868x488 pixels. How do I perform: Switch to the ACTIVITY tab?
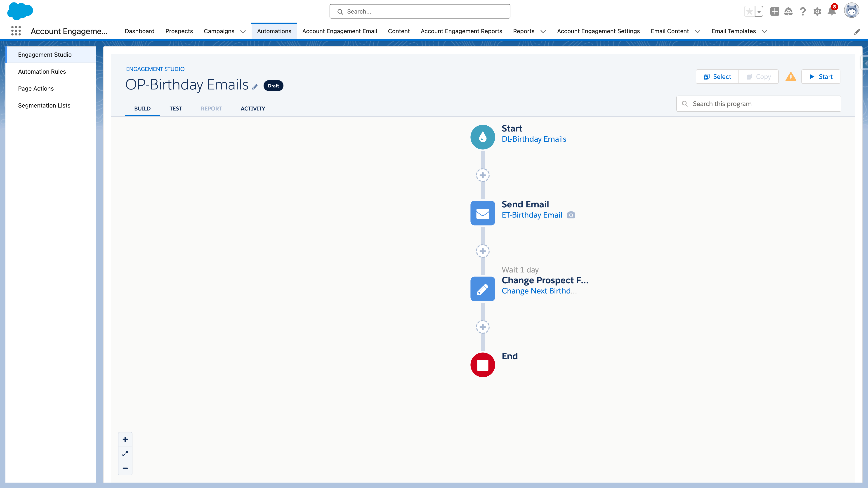[253, 108]
